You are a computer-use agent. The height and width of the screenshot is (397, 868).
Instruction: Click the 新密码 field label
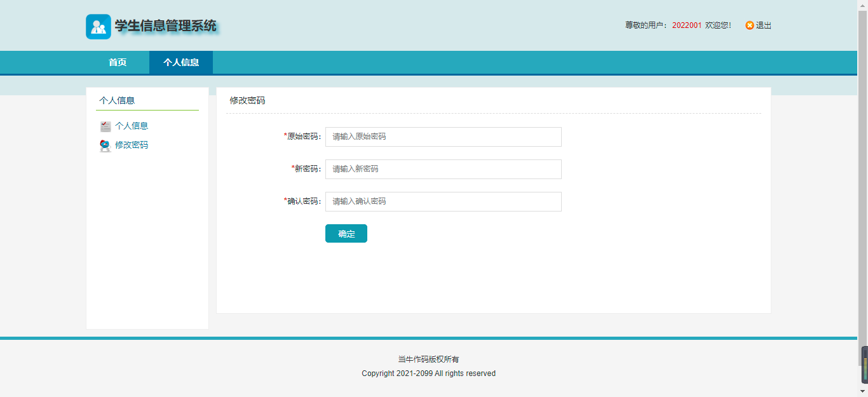[x=307, y=169]
